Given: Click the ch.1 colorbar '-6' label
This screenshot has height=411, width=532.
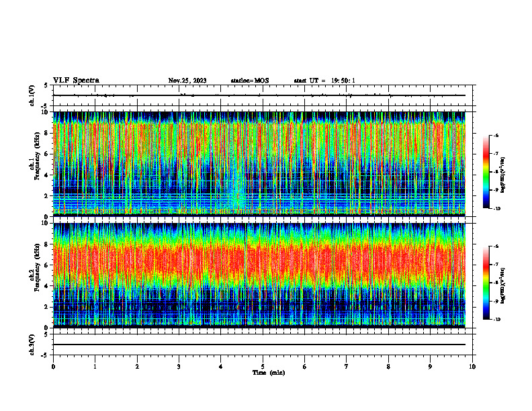Looking at the screenshot, I should click(x=496, y=135).
